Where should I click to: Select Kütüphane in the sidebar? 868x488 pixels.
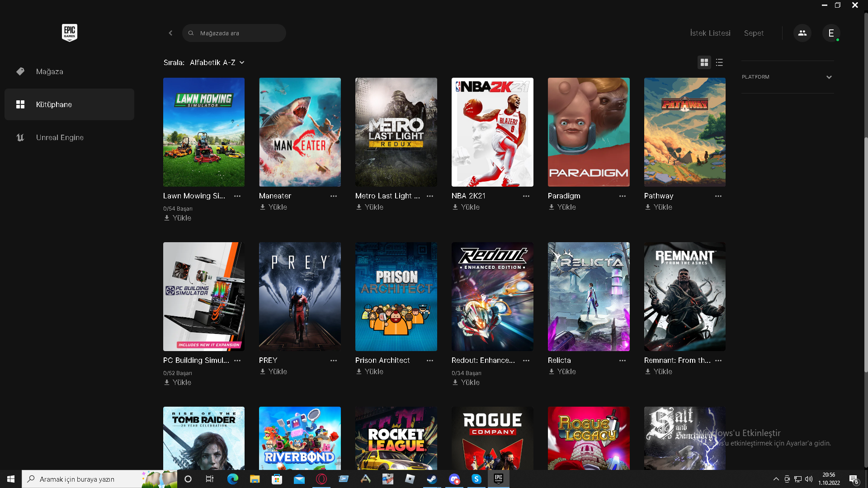[69, 104]
